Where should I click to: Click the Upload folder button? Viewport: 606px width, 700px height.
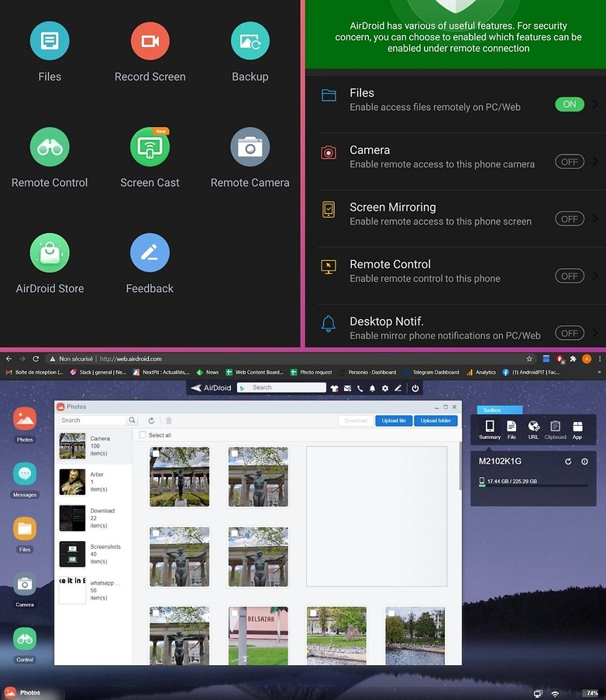click(x=436, y=420)
